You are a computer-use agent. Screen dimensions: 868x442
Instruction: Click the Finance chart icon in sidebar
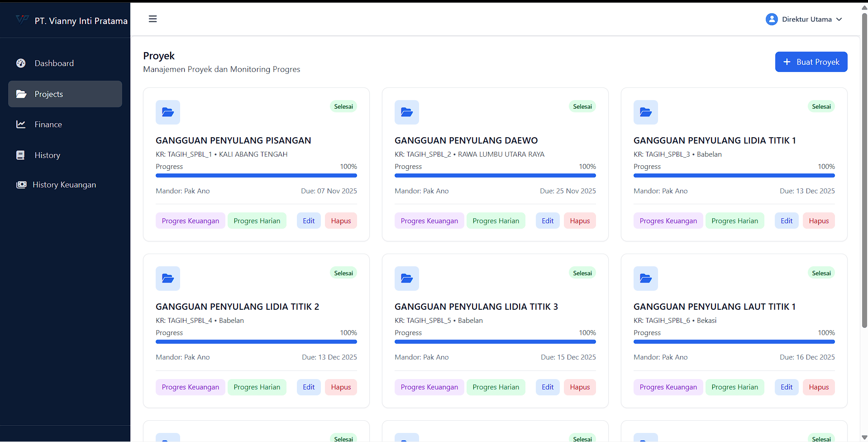click(x=21, y=125)
